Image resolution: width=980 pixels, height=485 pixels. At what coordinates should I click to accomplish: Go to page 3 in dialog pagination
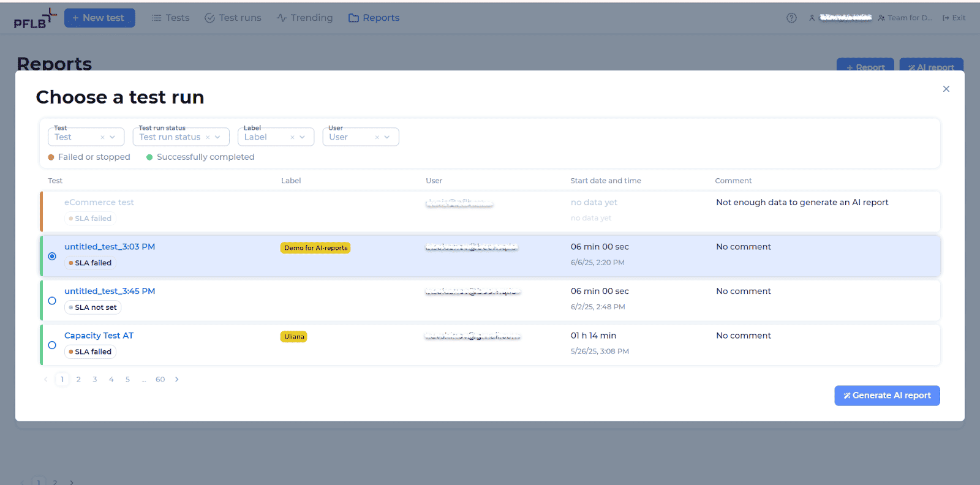pos(95,380)
